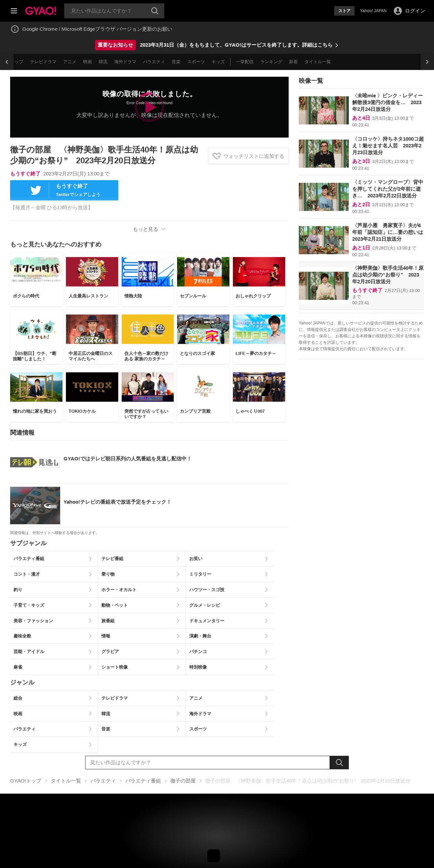Open the Yahoo!テレビ G-Guide thumbnail
This screenshot has height=868, width=434.
35,505
